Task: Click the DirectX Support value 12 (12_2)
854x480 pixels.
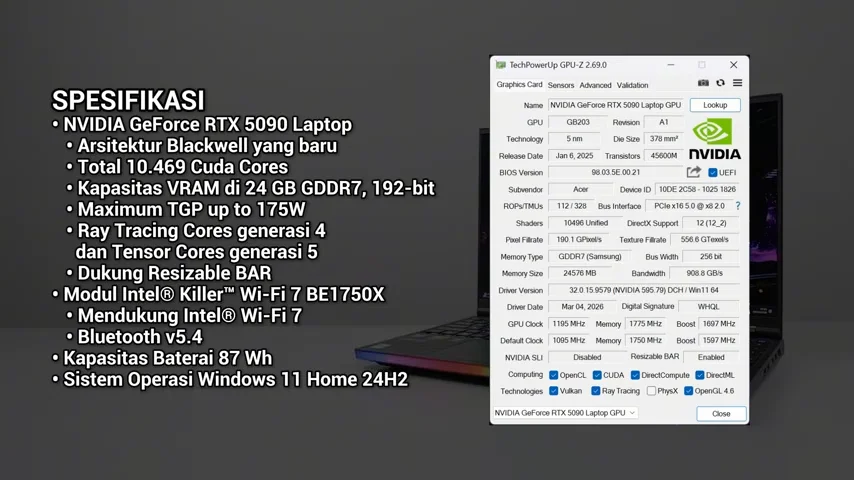Action: tap(711, 223)
